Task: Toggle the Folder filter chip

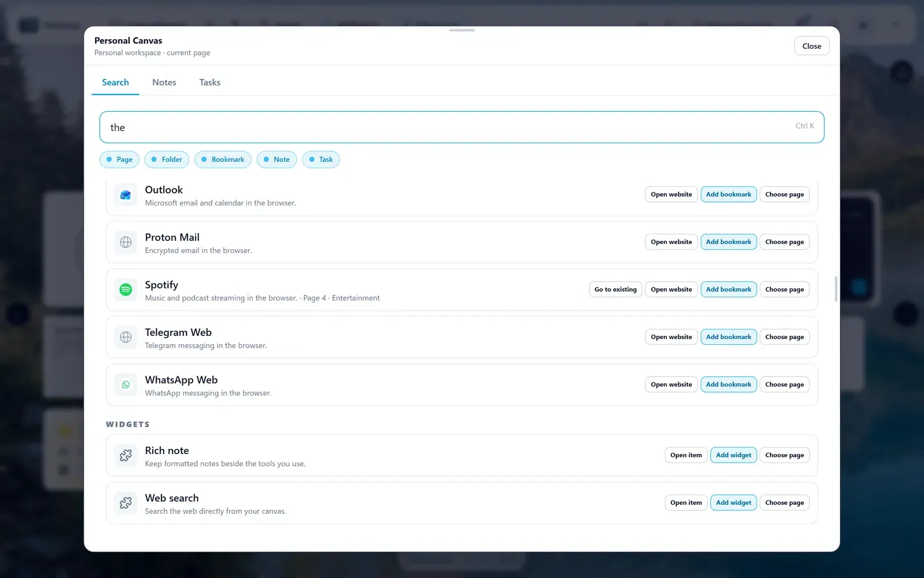Action: point(167,159)
